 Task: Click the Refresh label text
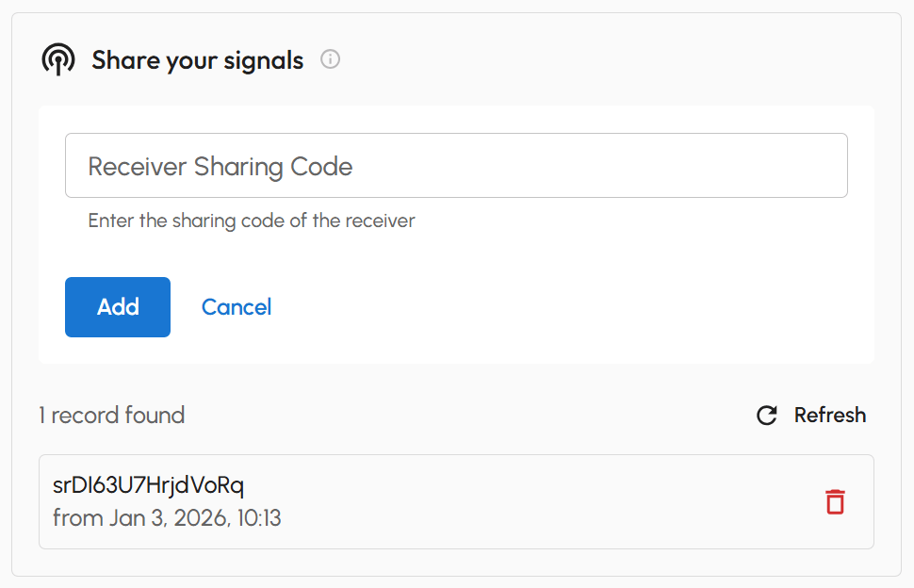829,416
